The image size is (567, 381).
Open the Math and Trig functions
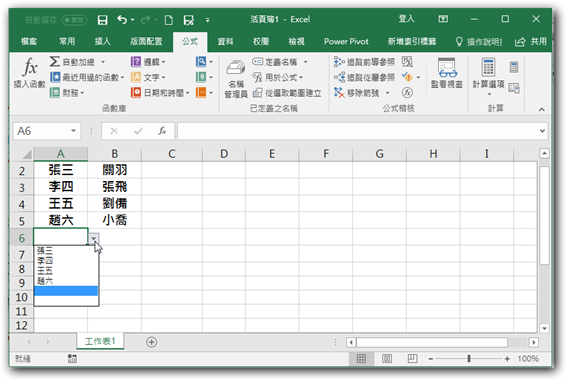[x=204, y=77]
